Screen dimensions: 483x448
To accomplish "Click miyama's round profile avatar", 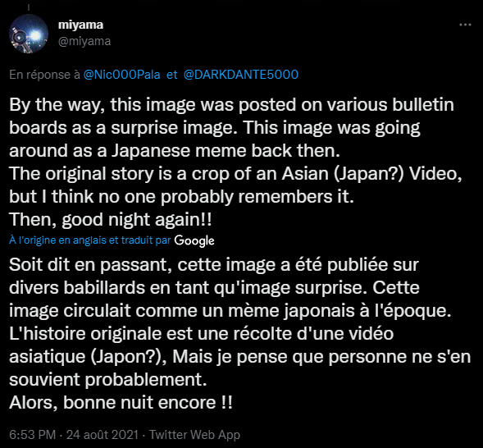I will (29, 34).
